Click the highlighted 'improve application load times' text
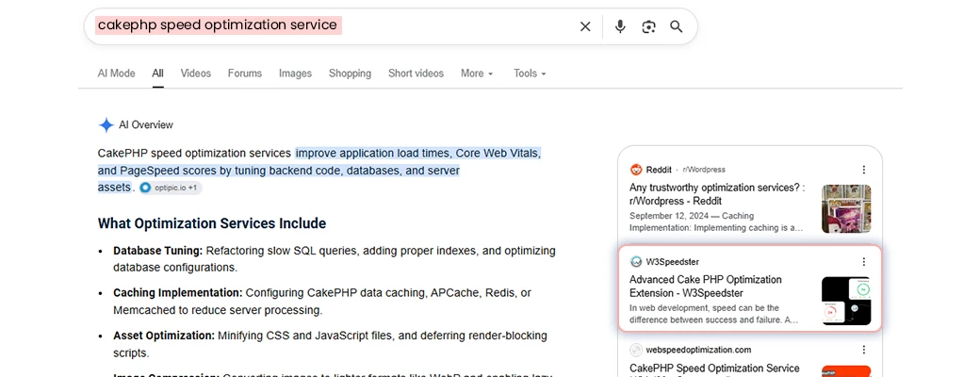Image resolution: width=980 pixels, height=377 pixels. (x=374, y=154)
